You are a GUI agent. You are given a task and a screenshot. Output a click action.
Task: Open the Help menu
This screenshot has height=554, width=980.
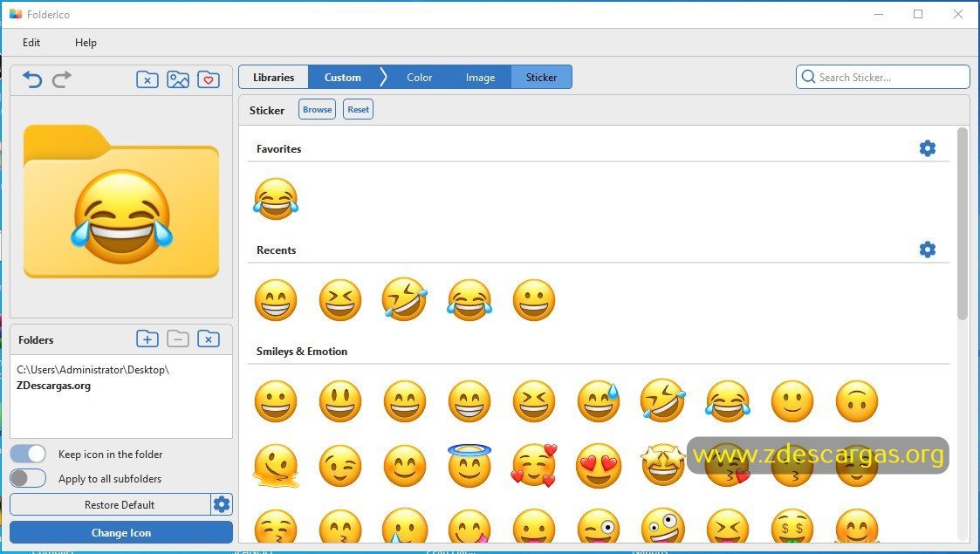(x=86, y=43)
